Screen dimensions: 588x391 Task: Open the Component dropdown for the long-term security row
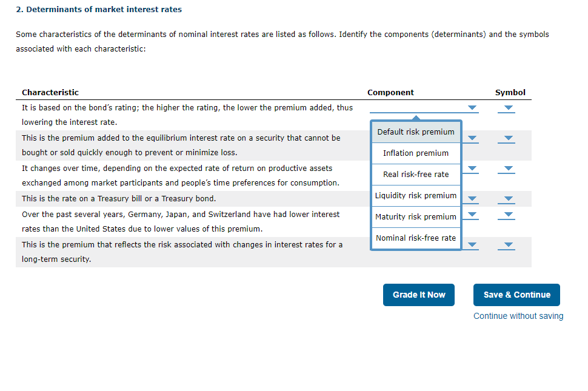point(471,245)
